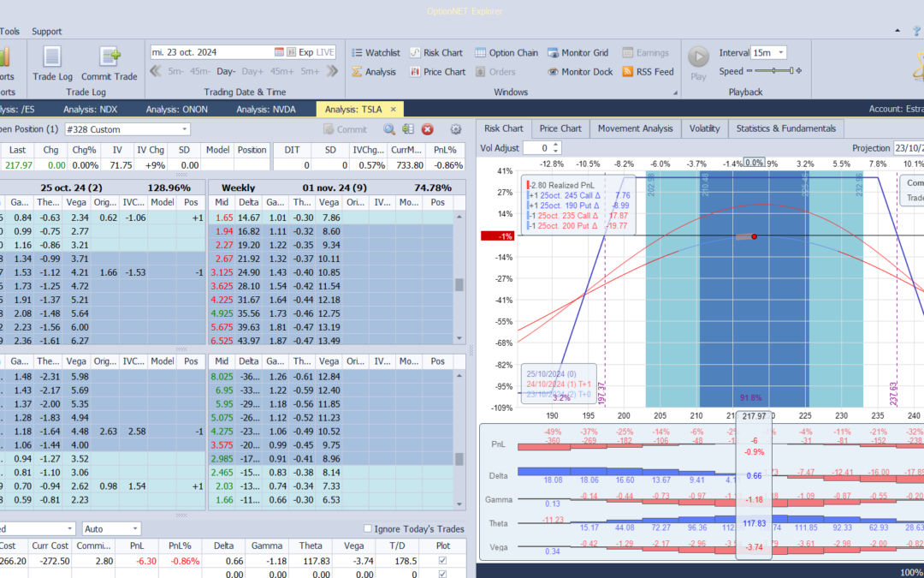The image size is (924, 578).
Task: Toggle LIVE mode in the date field
Action: coord(325,52)
